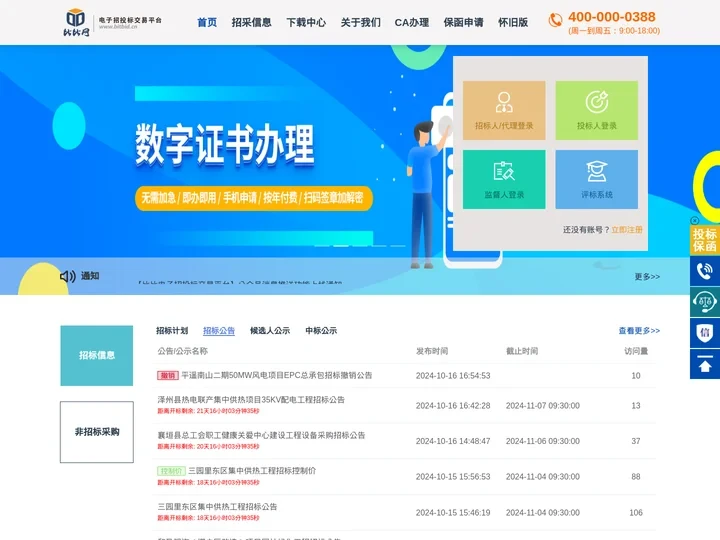Open CA办理 navigation item
720x540 pixels.
(x=412, y=22)
